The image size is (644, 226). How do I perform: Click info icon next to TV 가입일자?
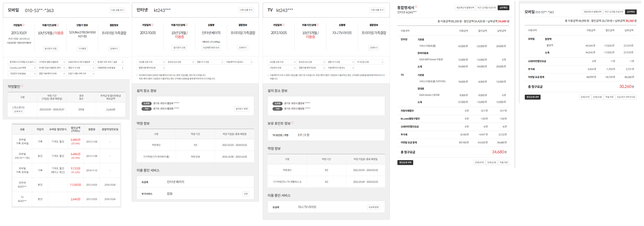pos(283,25)
